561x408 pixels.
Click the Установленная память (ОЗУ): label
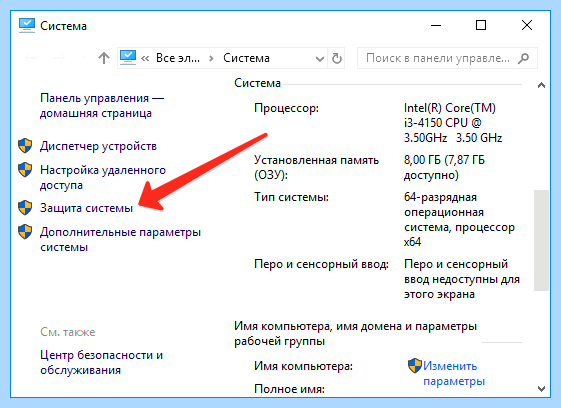(x=316, y=167)
